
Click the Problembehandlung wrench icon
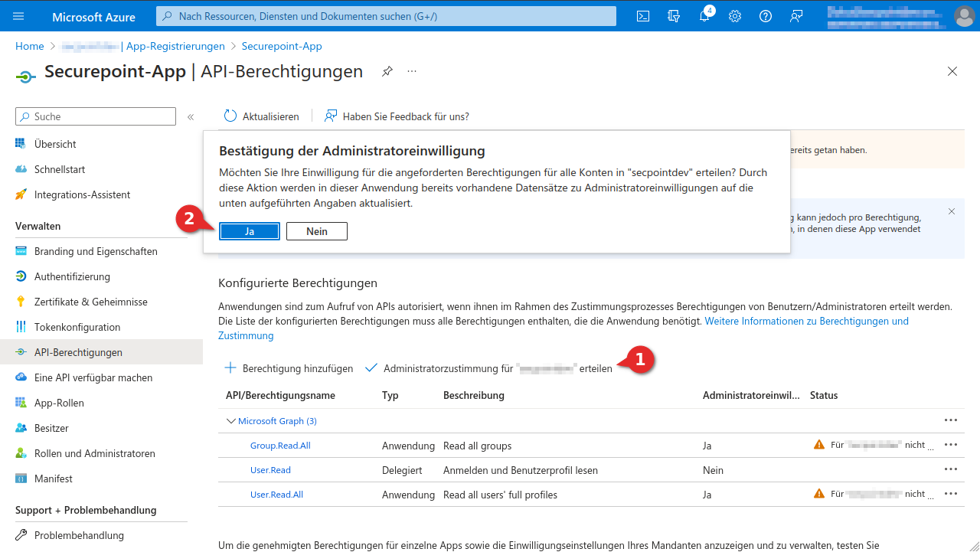click(21, 535)
